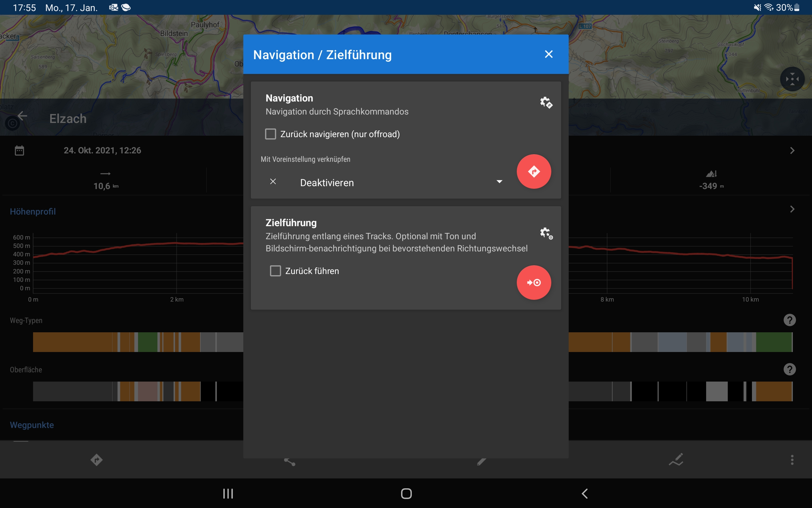Tap the Android back button
This screenshot has width=812, height=508.
click(585, 494)
